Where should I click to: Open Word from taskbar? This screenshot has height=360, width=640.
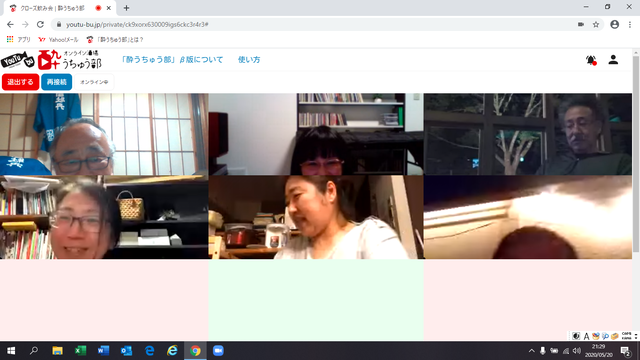pos(103,351)
